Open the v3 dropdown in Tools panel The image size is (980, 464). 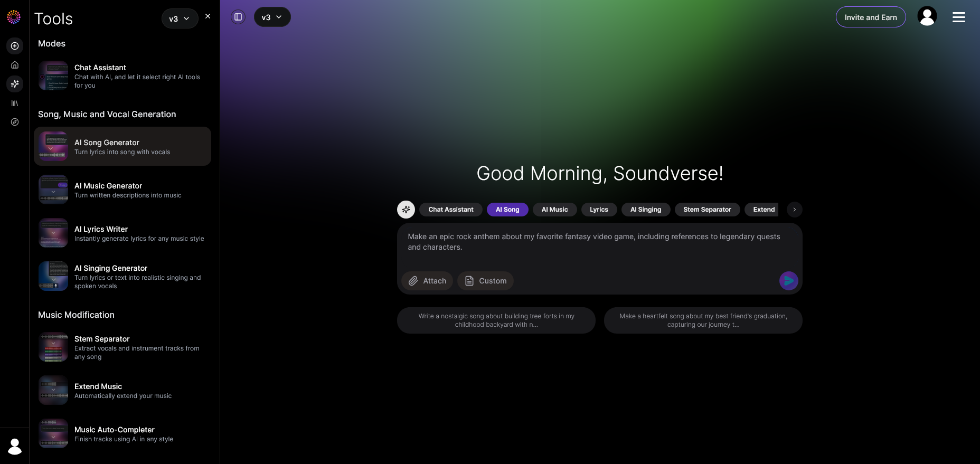point(180,18)
